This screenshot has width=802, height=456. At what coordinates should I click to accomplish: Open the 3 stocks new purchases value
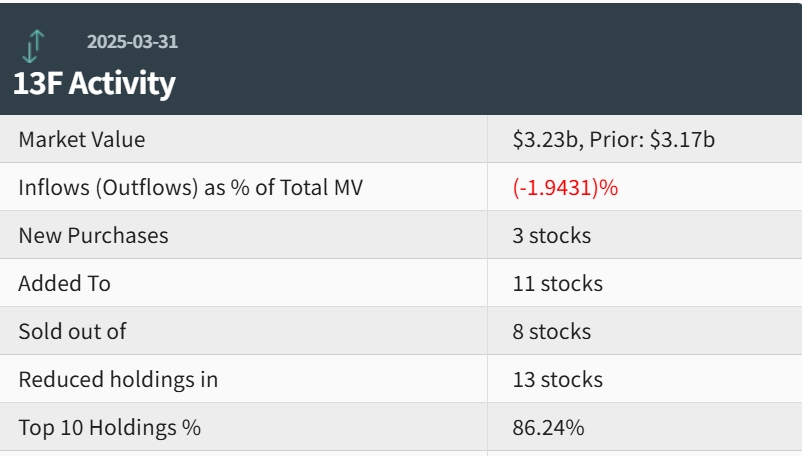click(552, 236)
